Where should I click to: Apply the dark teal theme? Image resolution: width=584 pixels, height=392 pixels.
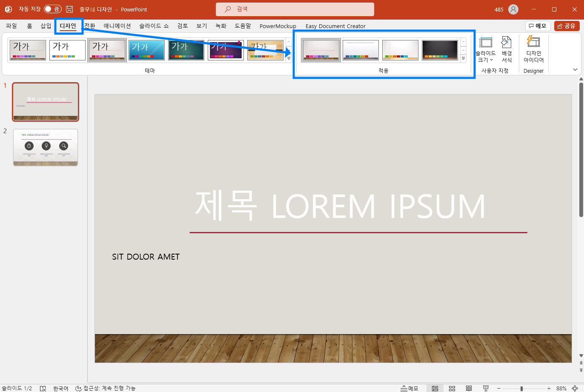coord(186,50)
